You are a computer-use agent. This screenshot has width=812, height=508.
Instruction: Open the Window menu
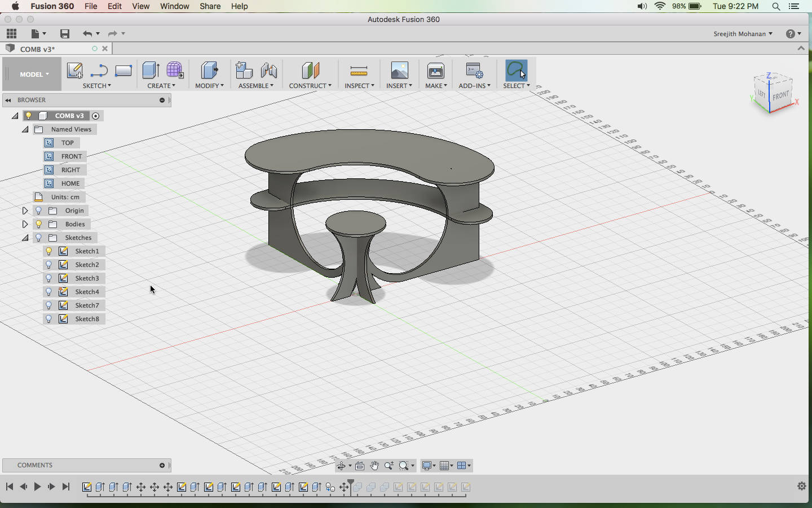174,6
